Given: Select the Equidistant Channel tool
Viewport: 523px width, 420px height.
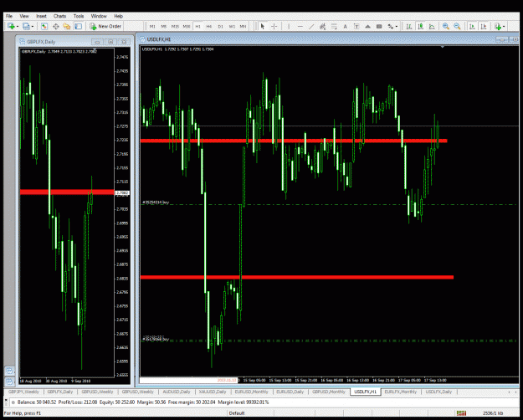Looking at the screenshot, I should [322, 26].
